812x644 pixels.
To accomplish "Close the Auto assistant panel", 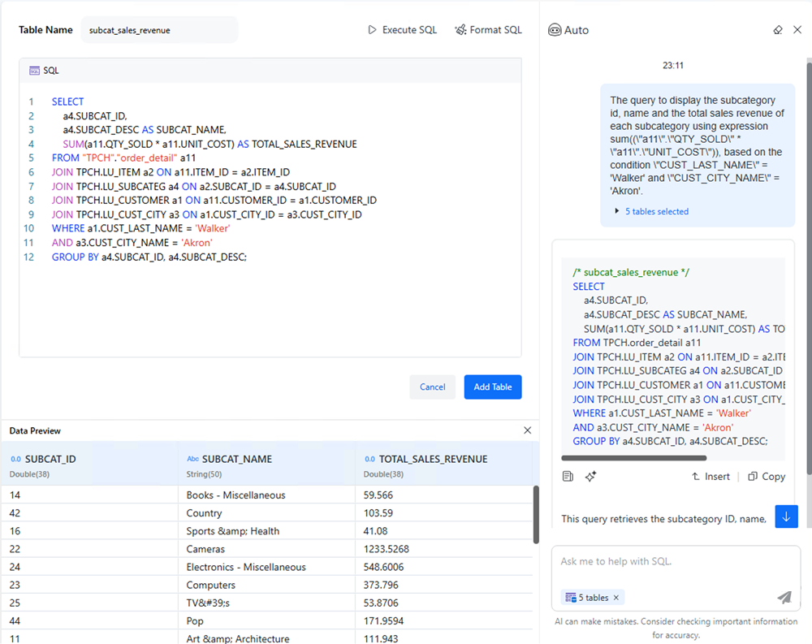I will click(x=797, y=30).
